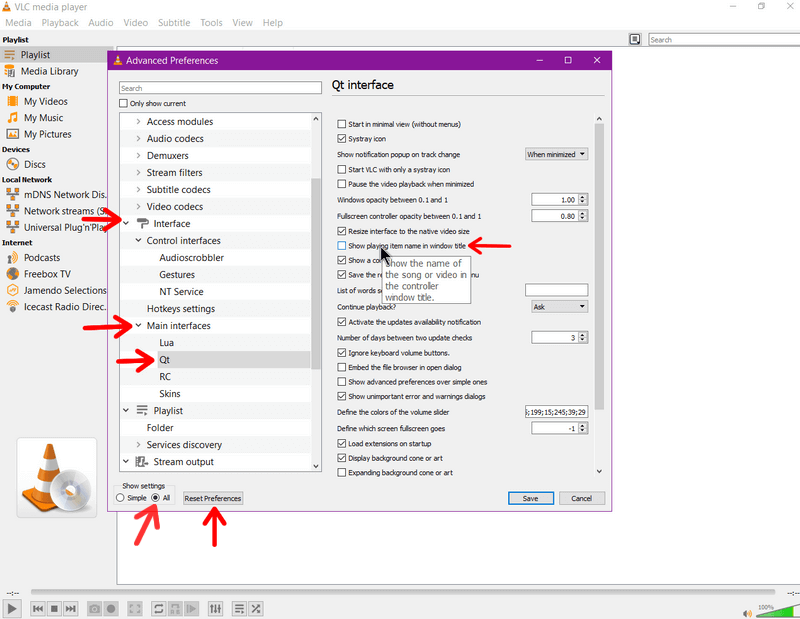Mute audio with the speaker icon

(x=747, y=613)
